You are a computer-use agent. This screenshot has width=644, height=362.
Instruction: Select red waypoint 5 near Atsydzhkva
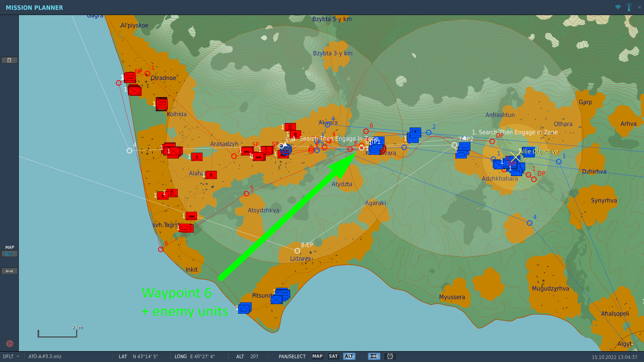246,193
